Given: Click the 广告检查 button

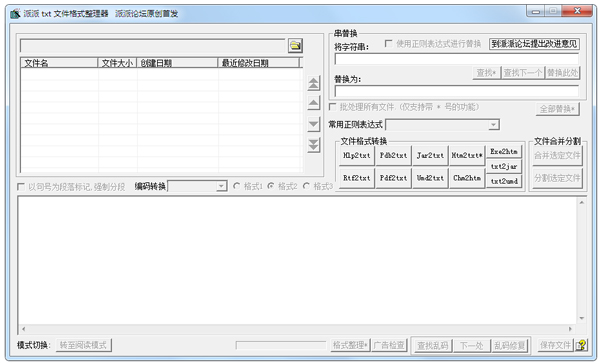Looking at the screenshot, I should click(389, 345).
